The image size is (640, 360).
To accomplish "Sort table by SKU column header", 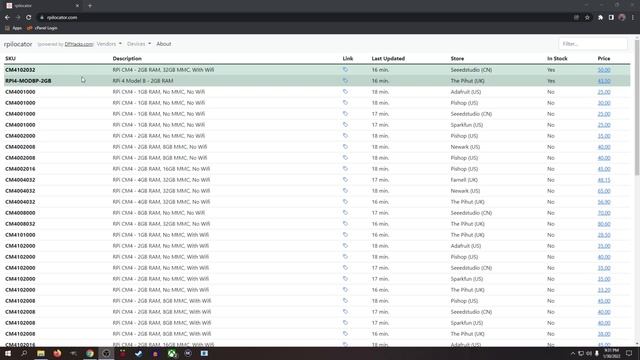I will click(11, 58).
